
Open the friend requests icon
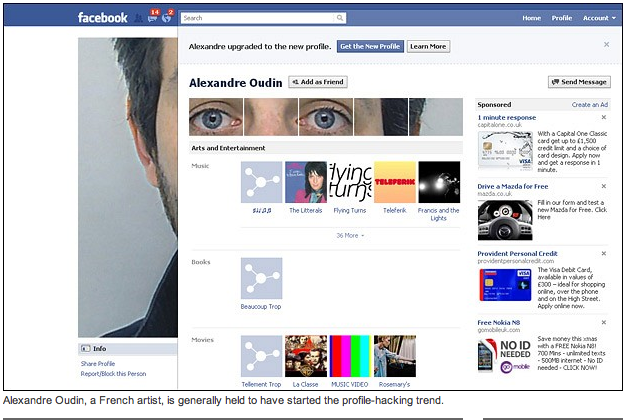(138, 17)
